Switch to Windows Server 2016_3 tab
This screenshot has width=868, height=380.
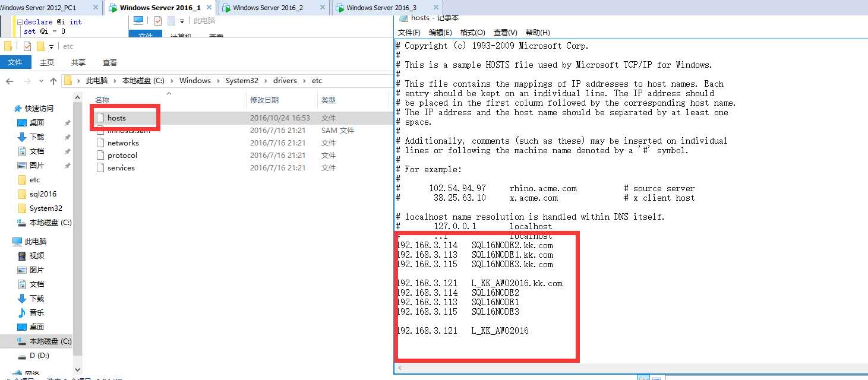[381, 8]
